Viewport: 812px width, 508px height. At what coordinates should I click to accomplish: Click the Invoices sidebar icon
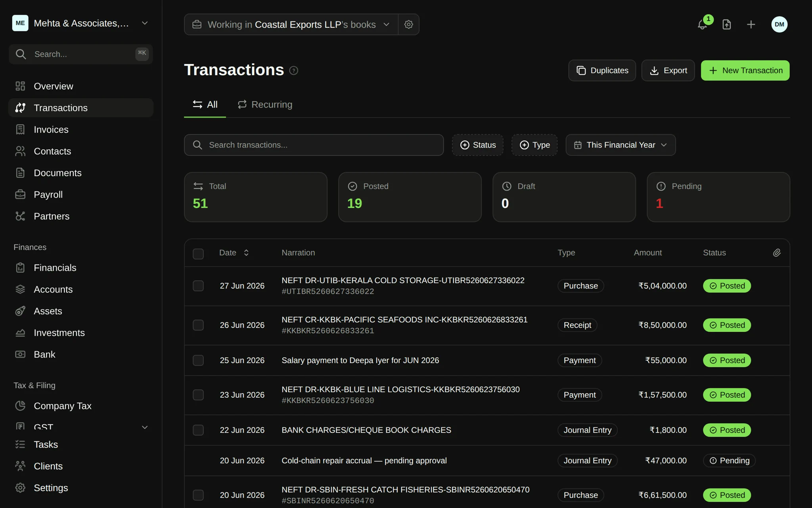[x=20, y=129]
